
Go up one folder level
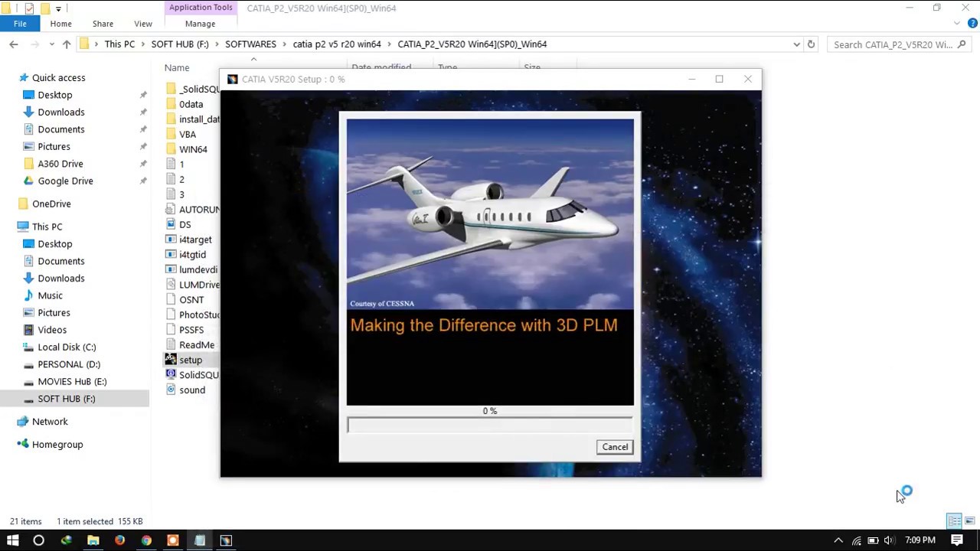point(67,44)
